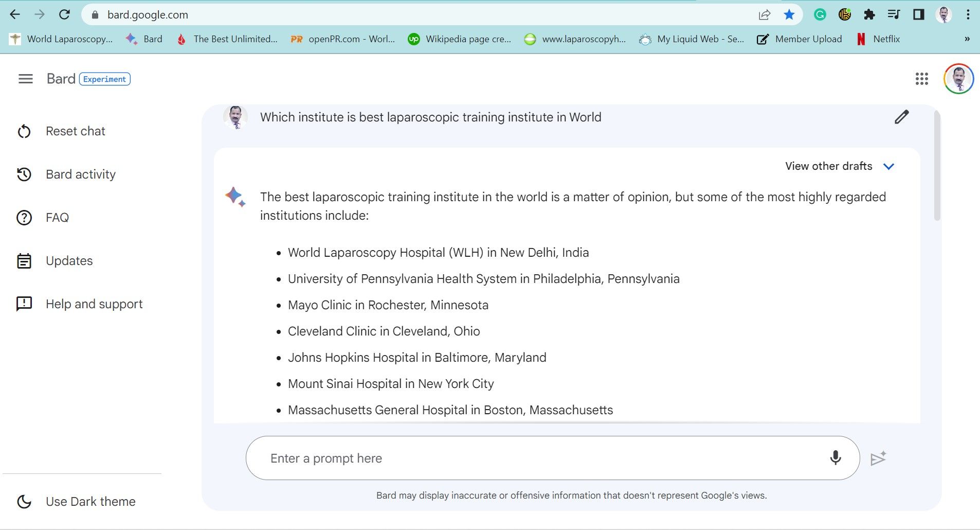Reload the page with the refresh icon
The width and height of the screenshot is (980, 530).
[64, 14]
